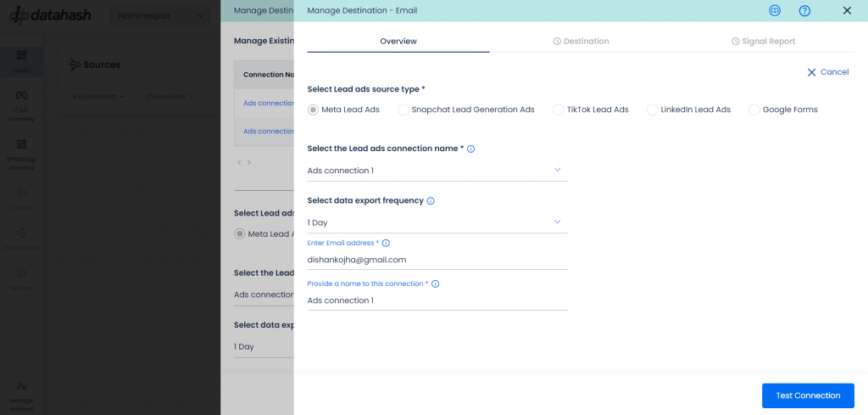Click the Test Connection button
The width and height of the screenshot is (868, 415).
click(808, 395)
